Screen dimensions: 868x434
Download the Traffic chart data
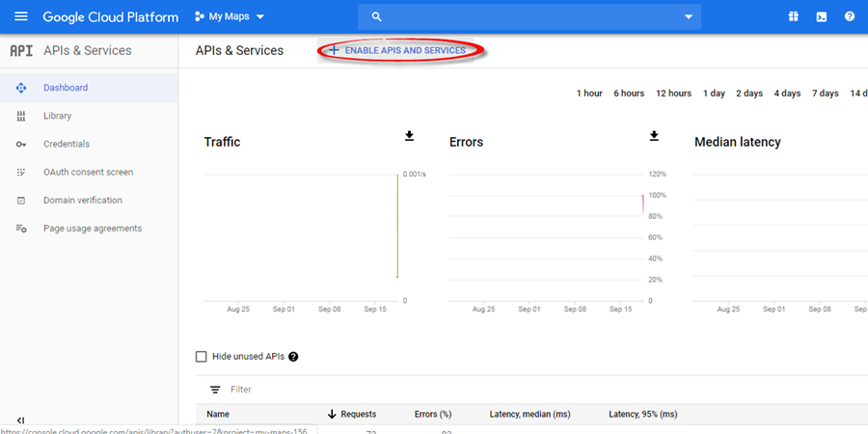pos(409,136)
